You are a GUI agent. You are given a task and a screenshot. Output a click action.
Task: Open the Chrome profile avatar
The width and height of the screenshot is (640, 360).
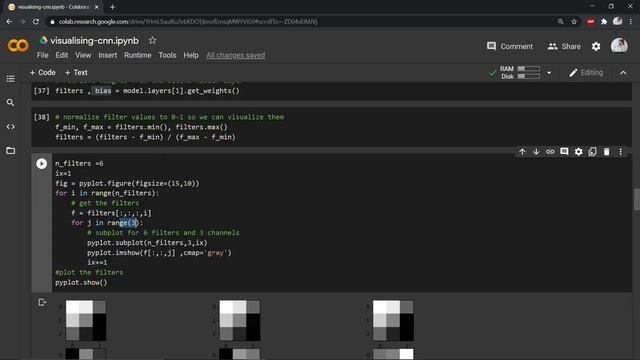pos(618,21)
